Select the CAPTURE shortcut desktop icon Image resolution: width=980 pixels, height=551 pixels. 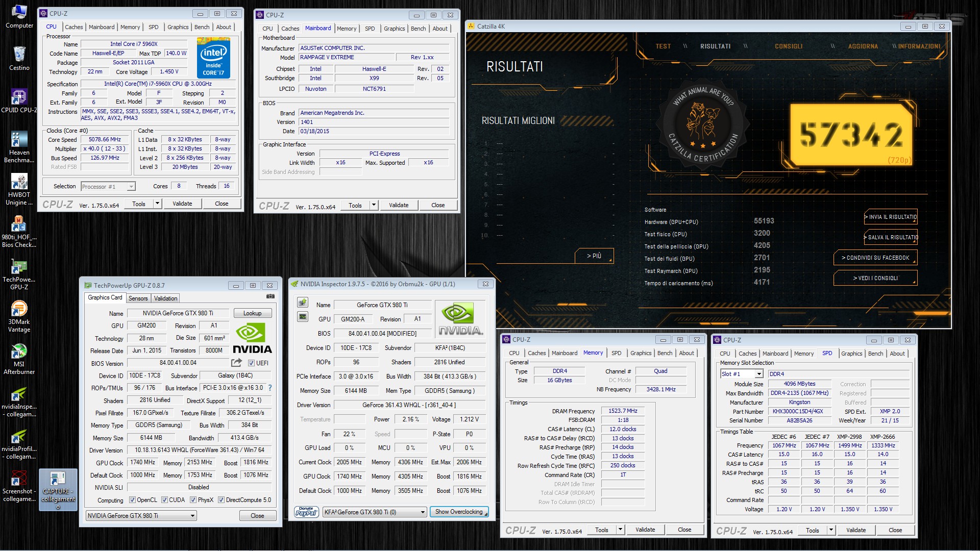click(58, 489)
